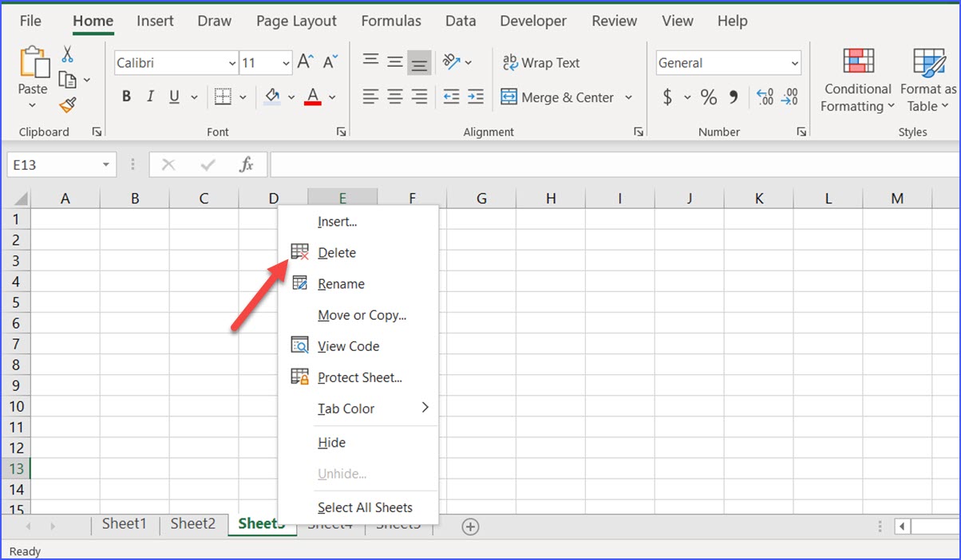This screenshot has height=560, width=961.
Task: Click the Cut scissors icon
Action: click(x=67, y=54)
